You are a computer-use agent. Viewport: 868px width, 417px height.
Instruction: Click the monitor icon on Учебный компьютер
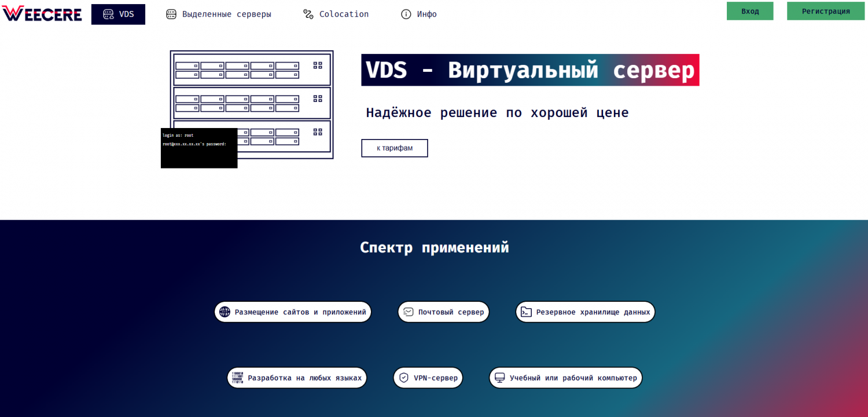point(500,378)
